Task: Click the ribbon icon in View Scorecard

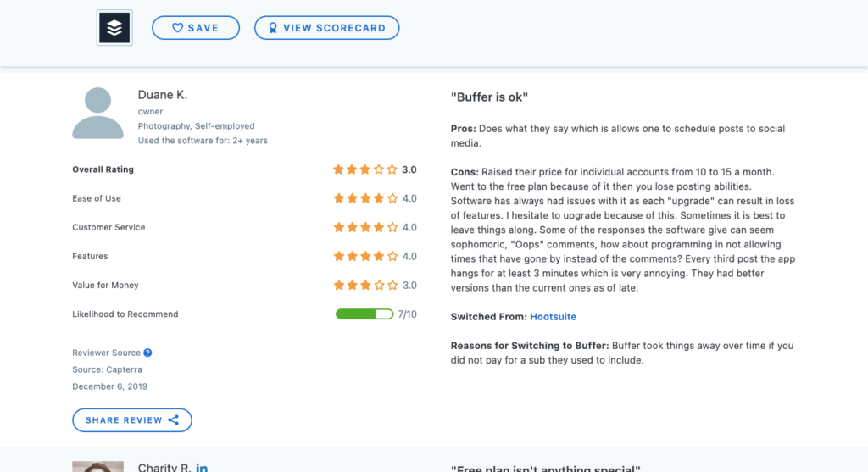Action: 273,28
